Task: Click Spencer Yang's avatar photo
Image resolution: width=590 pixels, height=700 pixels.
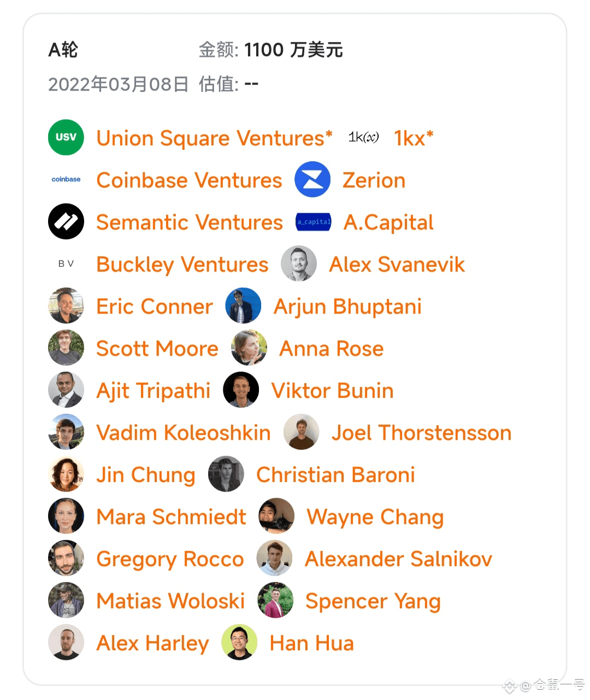Action: click(275, 600)
